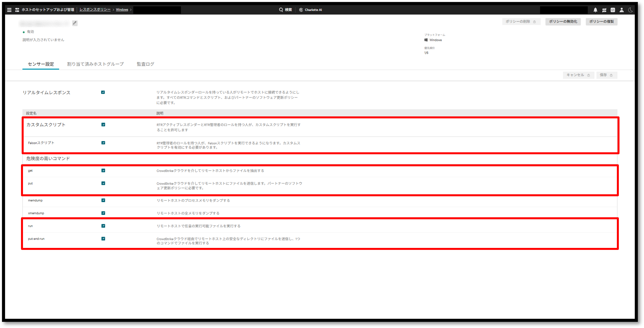Open the 監査ログ tab

145,64
